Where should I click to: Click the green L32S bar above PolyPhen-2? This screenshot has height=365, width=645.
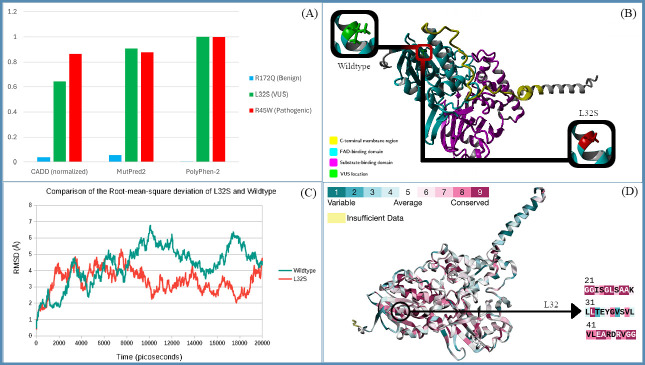click(x=203, y=99)
